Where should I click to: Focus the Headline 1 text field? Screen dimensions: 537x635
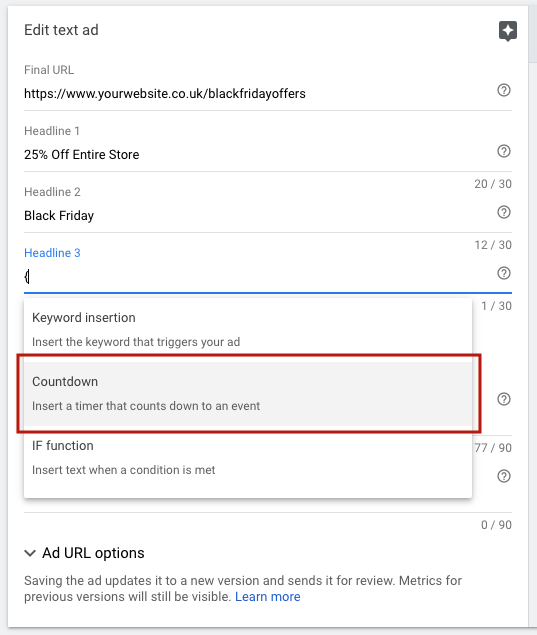(x=259, y=155)
